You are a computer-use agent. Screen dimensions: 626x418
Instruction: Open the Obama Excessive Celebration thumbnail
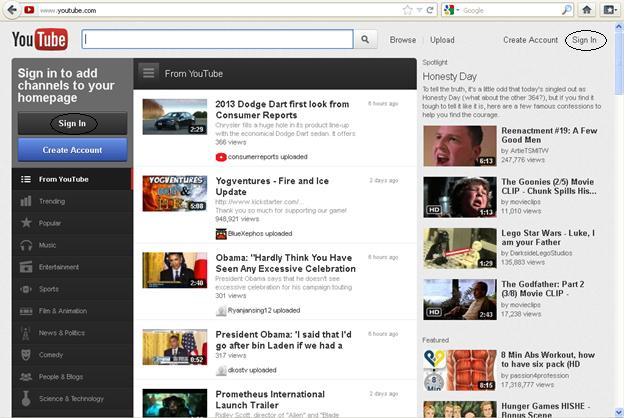(x=175, y=270)
